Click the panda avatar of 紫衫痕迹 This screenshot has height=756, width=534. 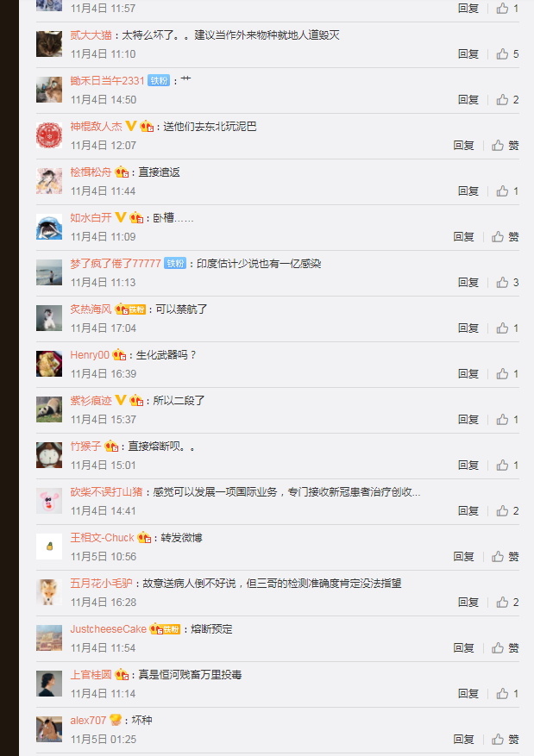[x=49, y=409]
